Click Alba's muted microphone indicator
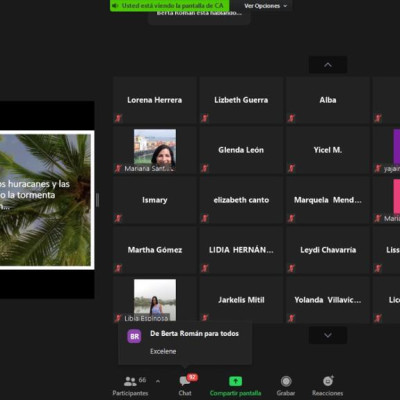 [x=291, y=118]
